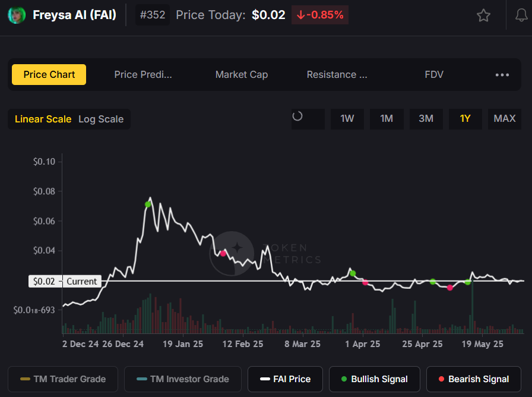Select the Price Chart tab
532x397 pixels.
tap(49, 74)
